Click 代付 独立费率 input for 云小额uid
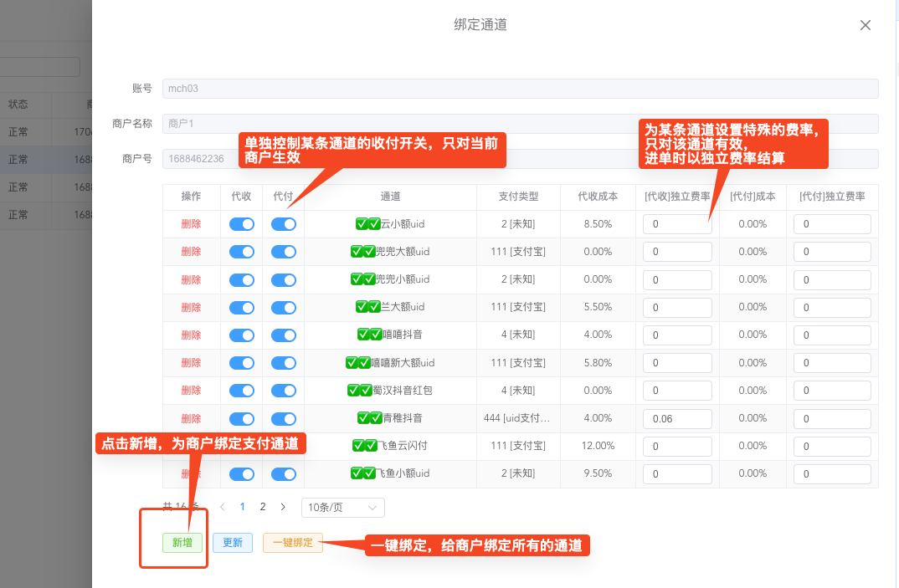The image size is (899, 588). point(832,224)
